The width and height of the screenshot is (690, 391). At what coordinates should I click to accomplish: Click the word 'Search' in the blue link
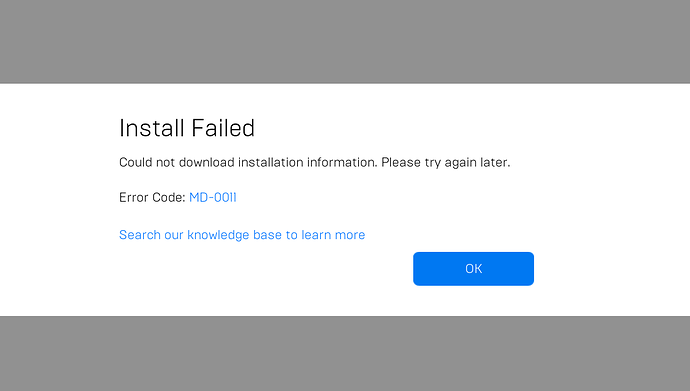139,235
